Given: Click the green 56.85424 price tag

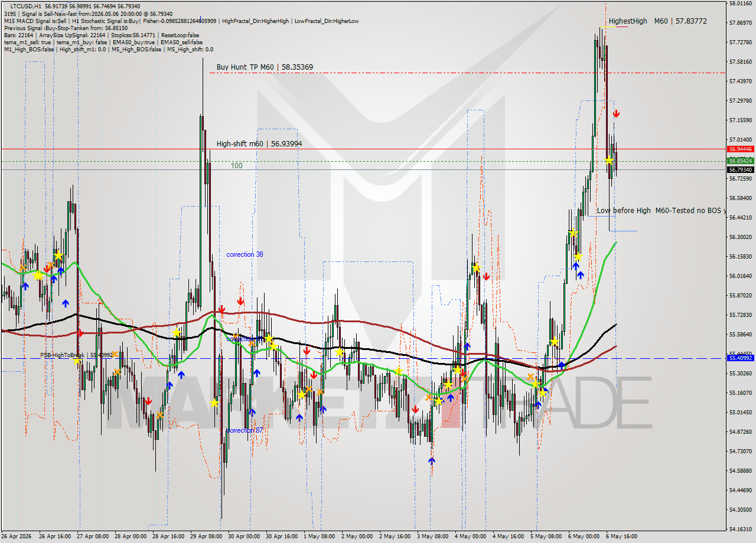Looking at the screenshot, I should click(x=740, y=161).
